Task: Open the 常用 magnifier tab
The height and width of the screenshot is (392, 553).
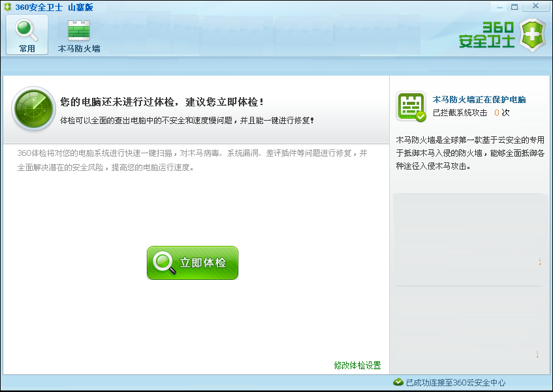Action: click(27, 35)
